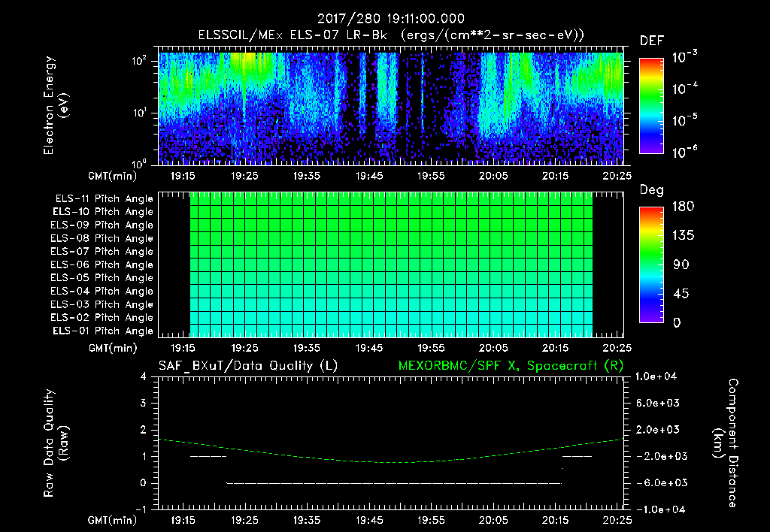Select the ELS-11 Pitch Angle row label
770x532 pixels.
click(104, 199)
